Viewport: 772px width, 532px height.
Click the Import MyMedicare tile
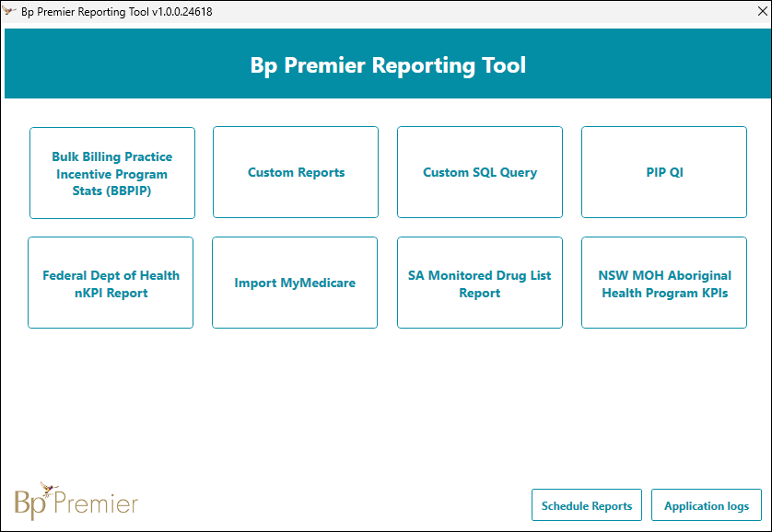pyautogui.click(x=295, y=283)
